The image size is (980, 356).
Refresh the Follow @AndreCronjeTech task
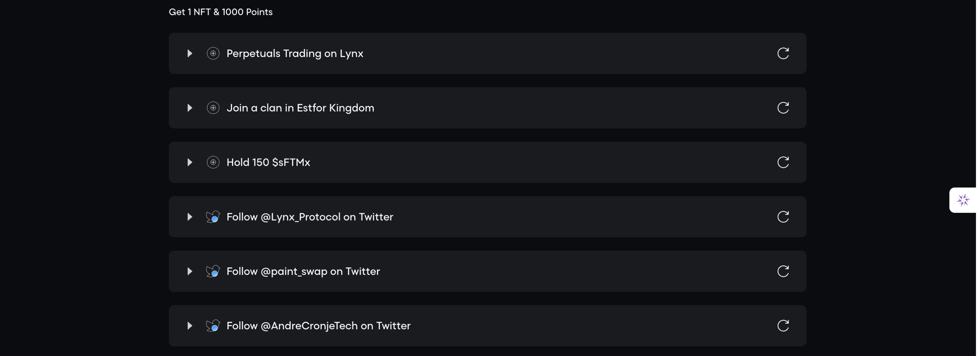tap(783, 326)
